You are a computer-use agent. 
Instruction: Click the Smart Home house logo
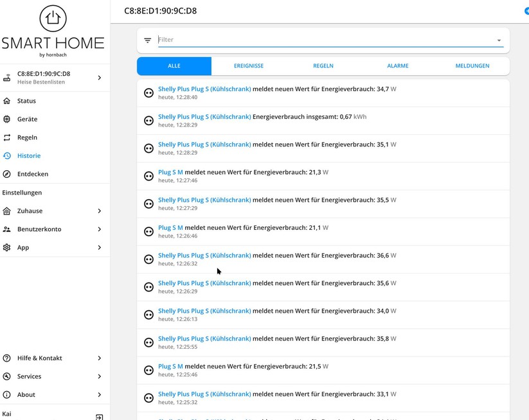[x=53, y=19]
